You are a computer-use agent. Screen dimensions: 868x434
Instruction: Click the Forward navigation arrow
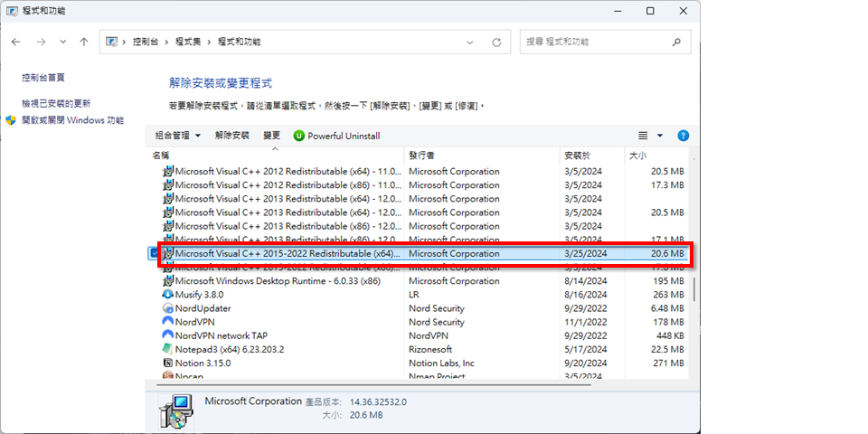pos(41,42)
